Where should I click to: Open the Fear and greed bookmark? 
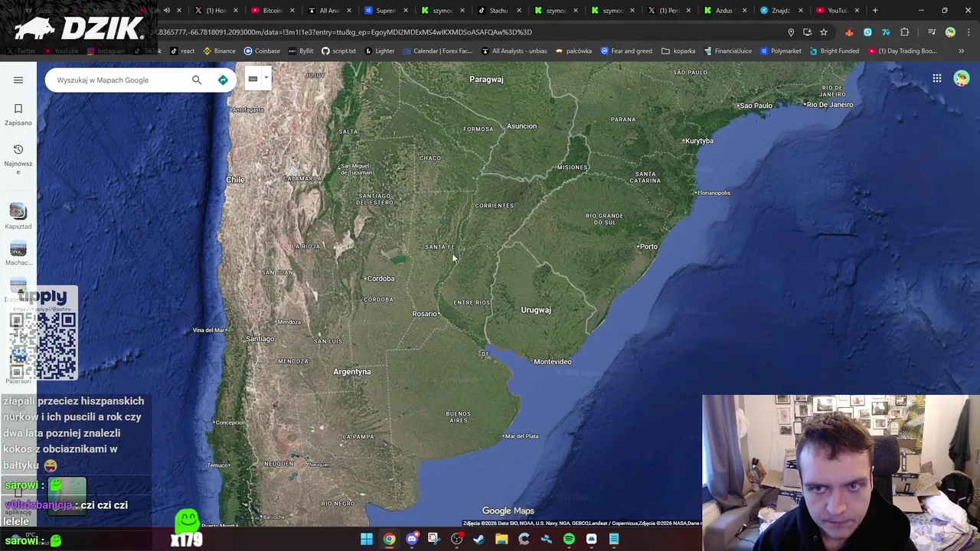[x=626, y=51]
